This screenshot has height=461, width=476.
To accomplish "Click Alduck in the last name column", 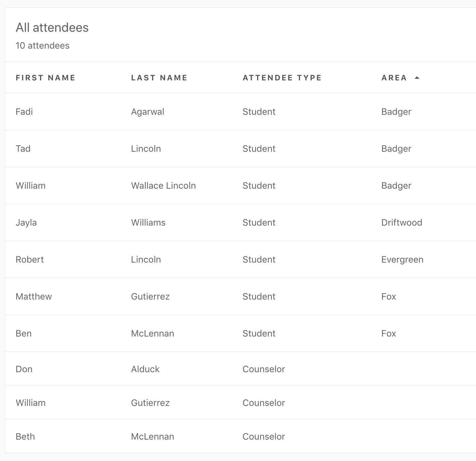I will [145, 369].
